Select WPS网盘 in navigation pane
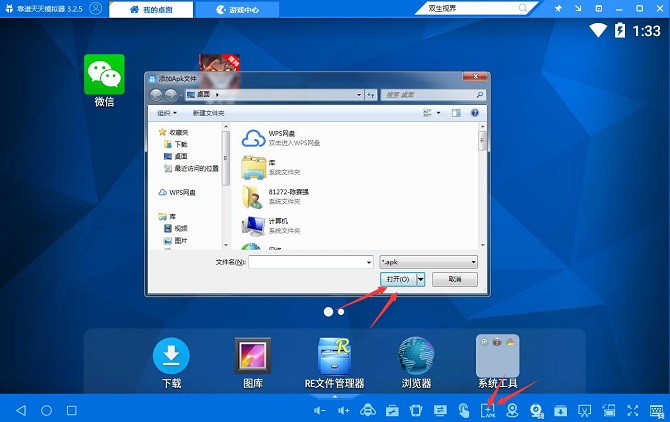The width and height of the screenshot is (670, 422). (x=177, y=193)
